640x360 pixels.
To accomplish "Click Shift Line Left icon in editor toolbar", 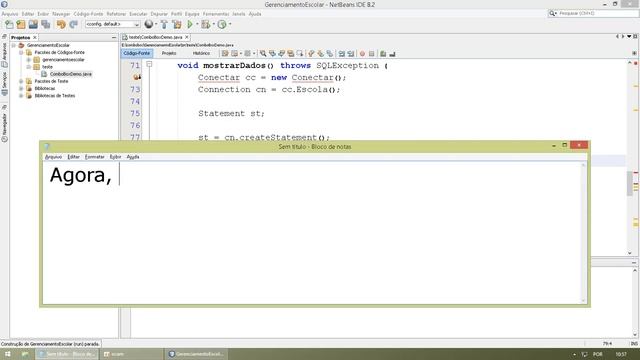I will point(342,53).
